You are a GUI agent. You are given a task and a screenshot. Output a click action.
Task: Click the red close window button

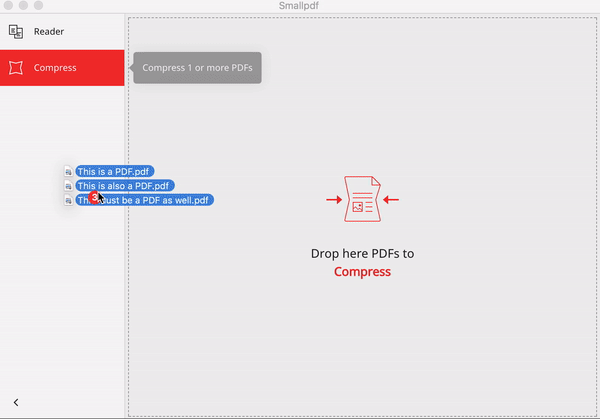(8, 5)
